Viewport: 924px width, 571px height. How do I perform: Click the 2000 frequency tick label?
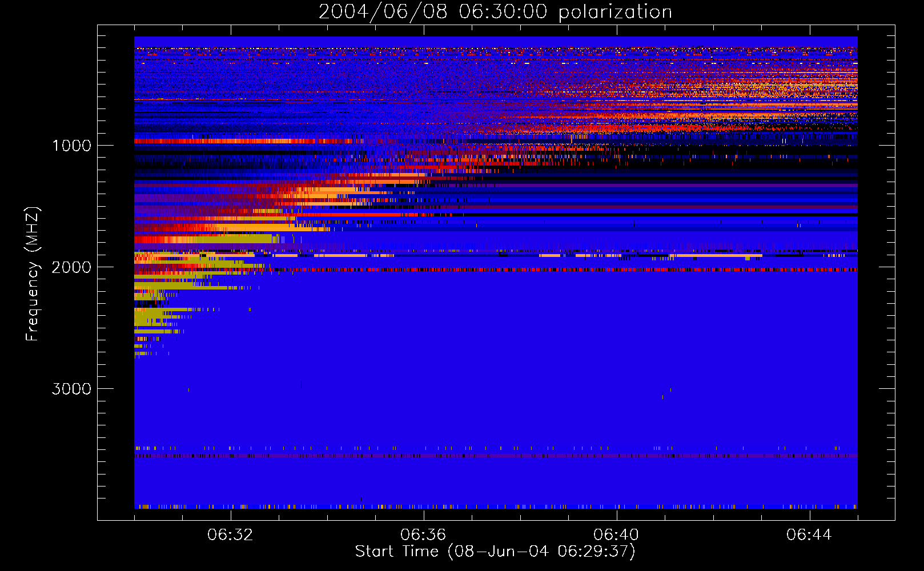[71, 267]
